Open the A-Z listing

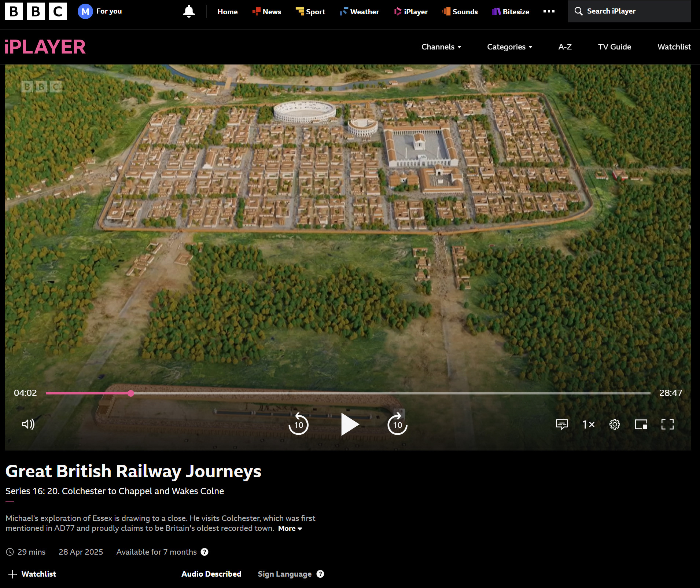pyautogui.click(x=565, y=47)
